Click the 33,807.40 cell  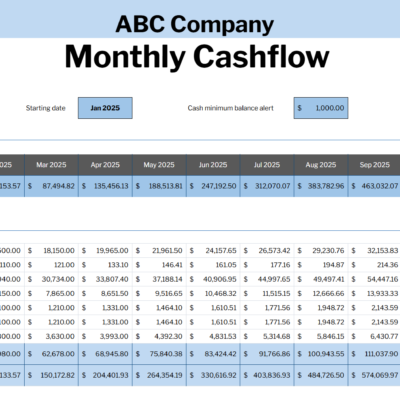pos(105,279)
